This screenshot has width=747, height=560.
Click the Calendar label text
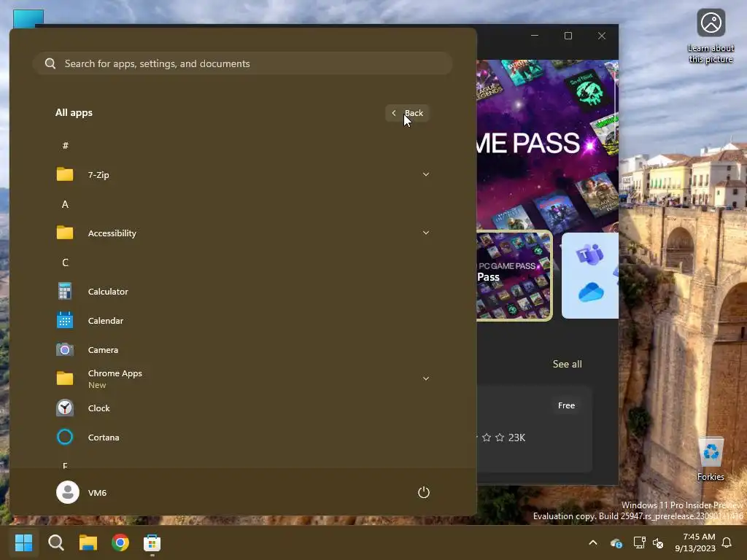(x=106, y=321)
